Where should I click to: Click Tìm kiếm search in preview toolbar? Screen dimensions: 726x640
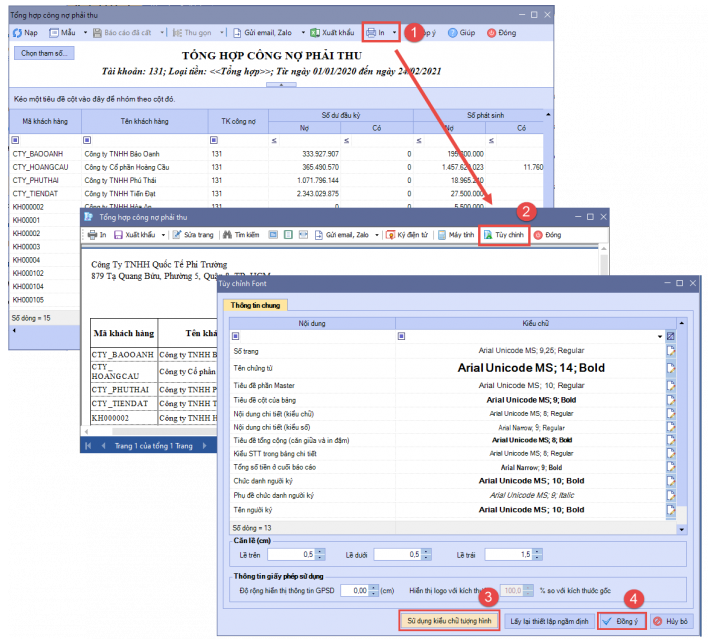click(x=239, y=234)
